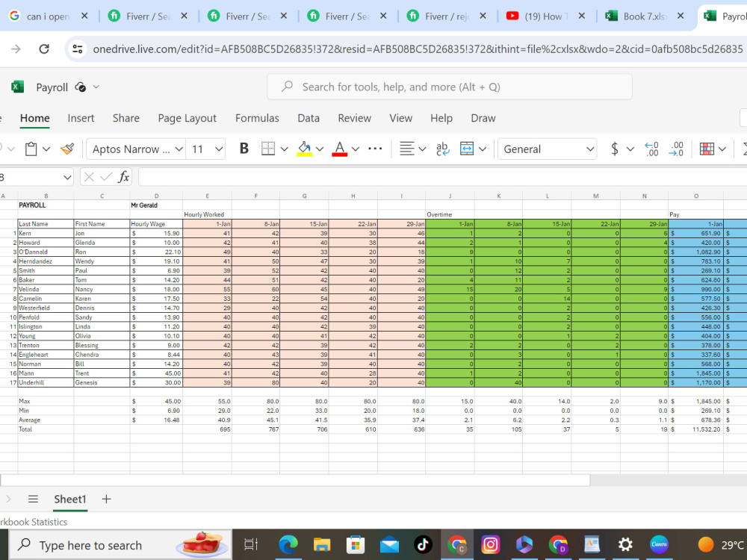The height and width of the screenshot is (560, 747).
Task: Switch to YouTube browser tab
Action: (546, 16)
